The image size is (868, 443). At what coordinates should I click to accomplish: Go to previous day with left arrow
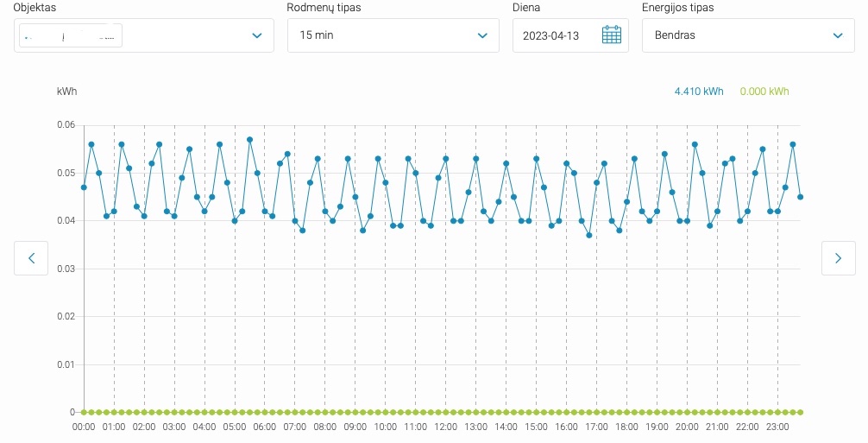tap(31, 258)
